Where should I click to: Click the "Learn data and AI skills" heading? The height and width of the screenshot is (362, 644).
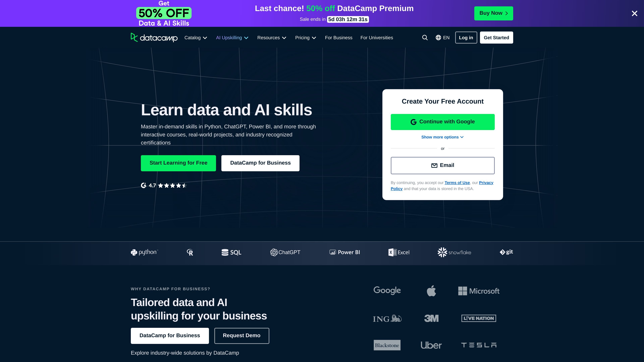pyautogui.click(x=226, y=110)
